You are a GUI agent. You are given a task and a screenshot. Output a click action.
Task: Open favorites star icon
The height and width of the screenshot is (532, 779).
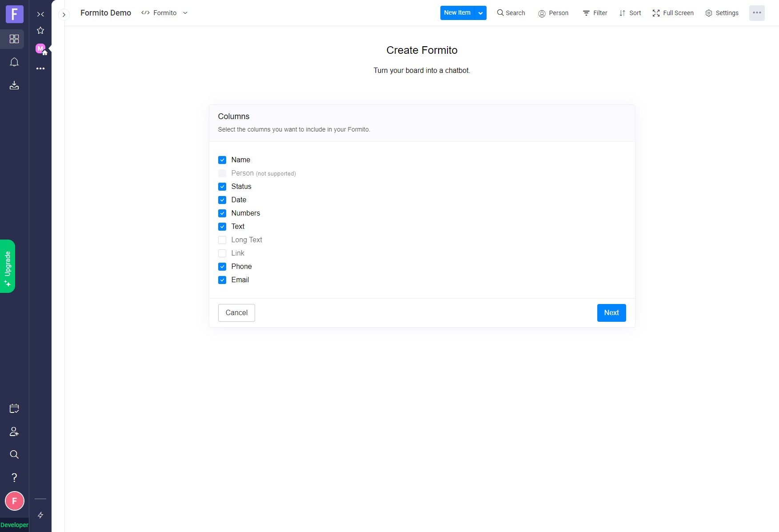pos(40,30)
